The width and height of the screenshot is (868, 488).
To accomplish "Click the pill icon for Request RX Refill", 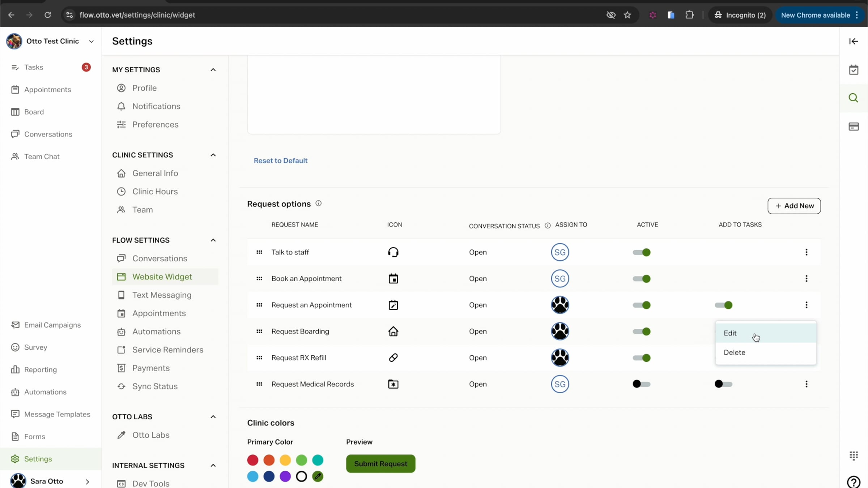I will [393, 358].
